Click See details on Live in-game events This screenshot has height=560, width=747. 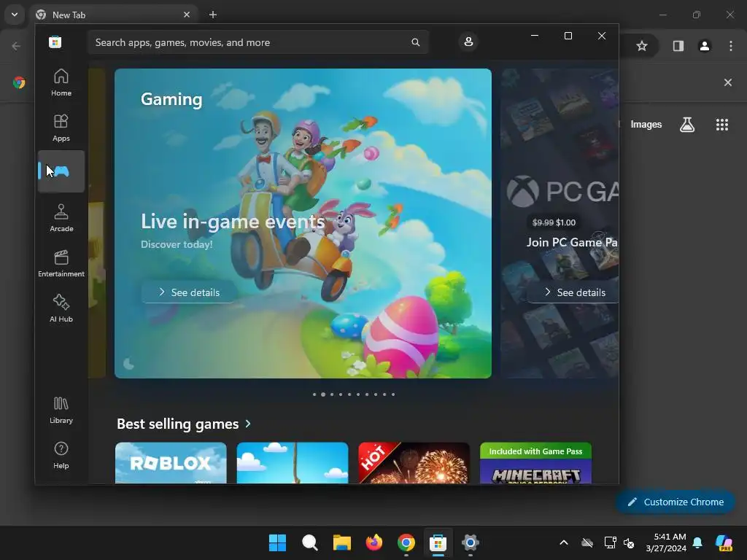190,292
